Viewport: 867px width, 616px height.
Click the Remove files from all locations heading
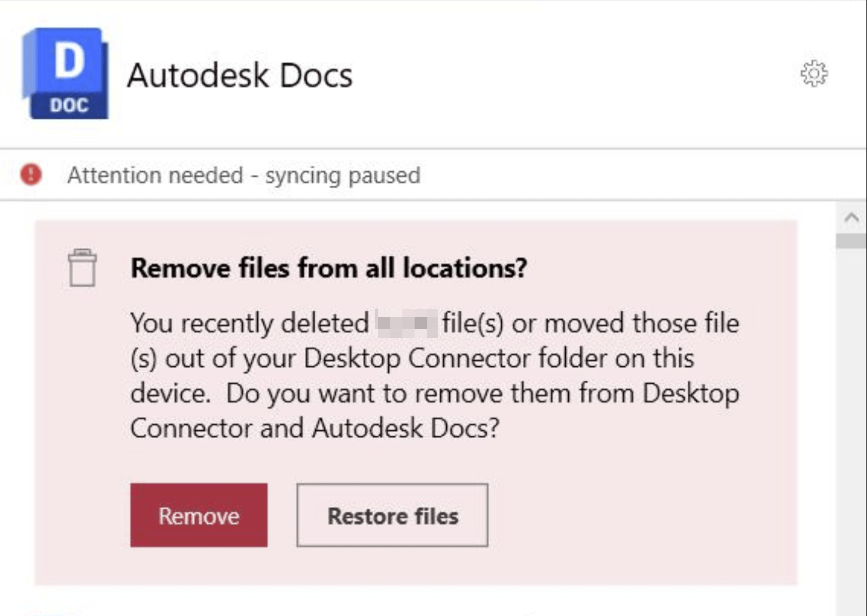(329, 267)
